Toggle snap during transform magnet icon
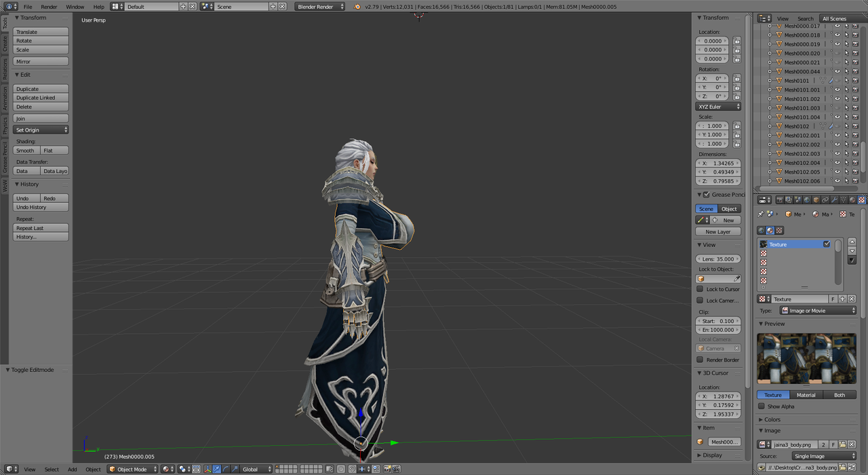868x475 pixels. coord(352,469)
